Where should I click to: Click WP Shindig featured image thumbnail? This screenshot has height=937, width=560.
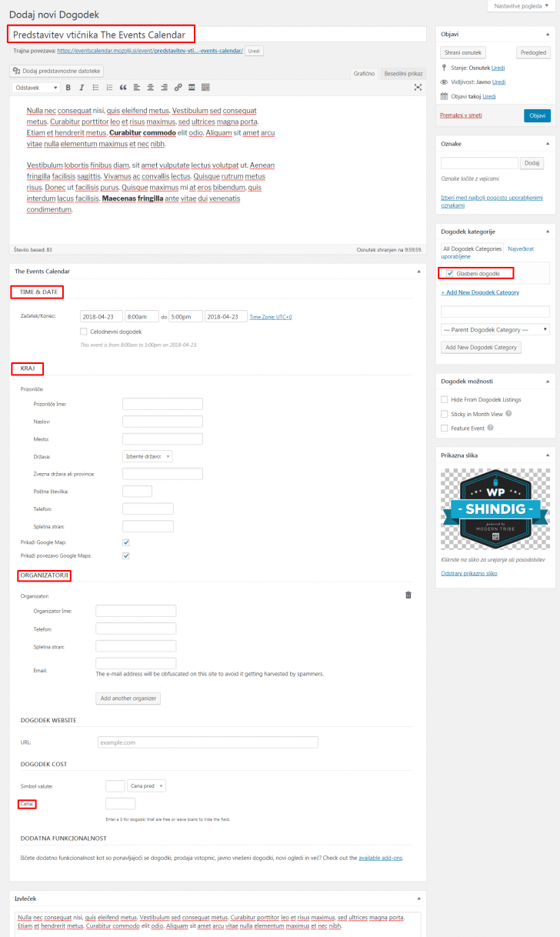(495, 509)
